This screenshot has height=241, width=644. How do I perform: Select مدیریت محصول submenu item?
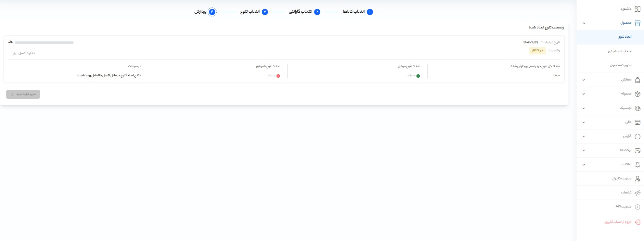pos(620,65)
